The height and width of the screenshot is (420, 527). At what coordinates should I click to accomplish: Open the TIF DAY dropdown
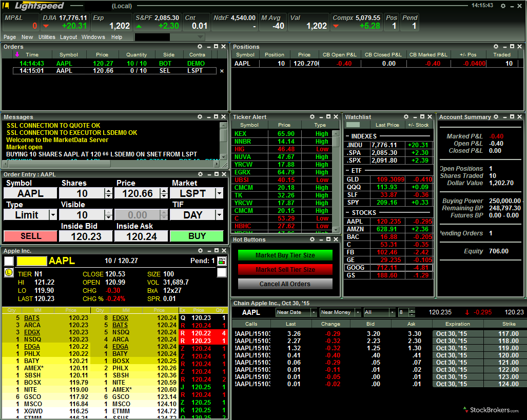tap(220, 215)
